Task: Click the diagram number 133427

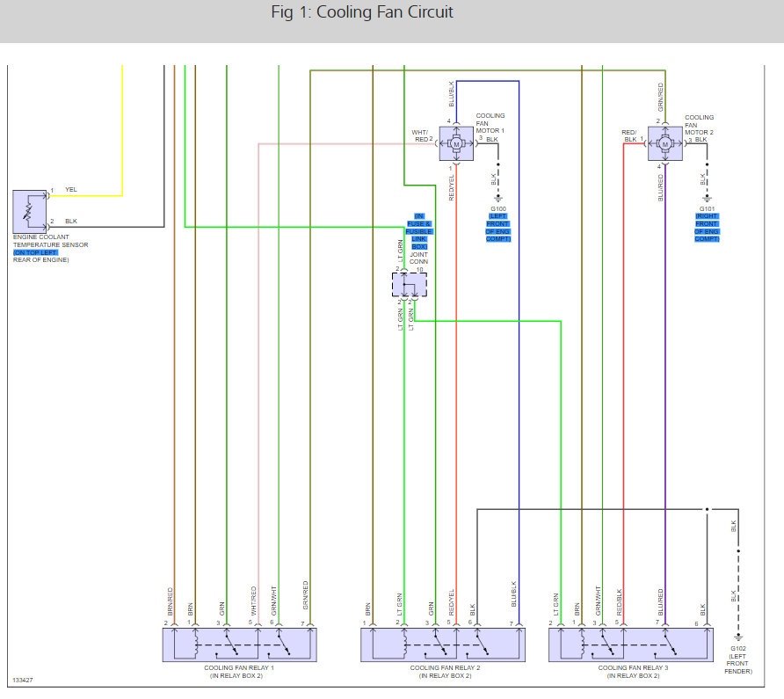Action: [x=23, y=680]
